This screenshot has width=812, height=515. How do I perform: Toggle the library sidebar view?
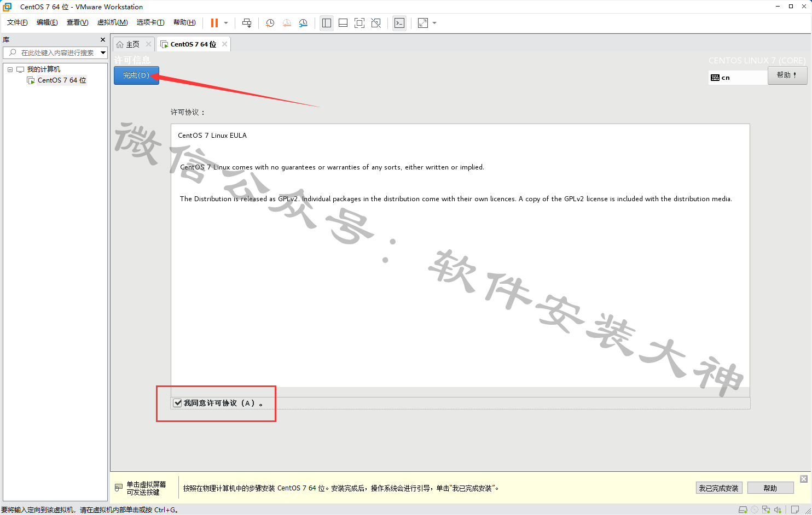point(327,23)
